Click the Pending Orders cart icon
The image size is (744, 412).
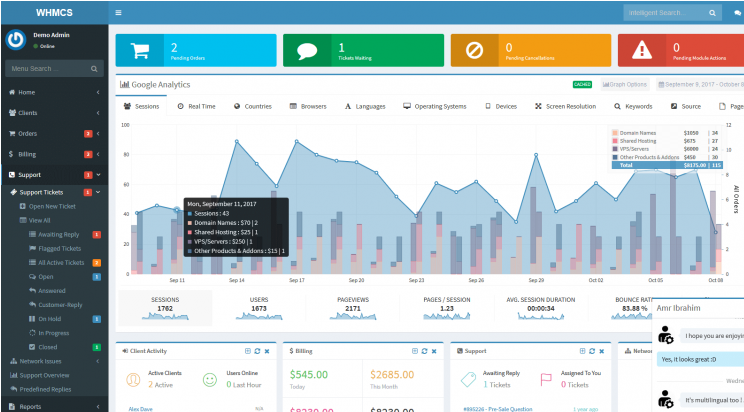click(140, 50)
